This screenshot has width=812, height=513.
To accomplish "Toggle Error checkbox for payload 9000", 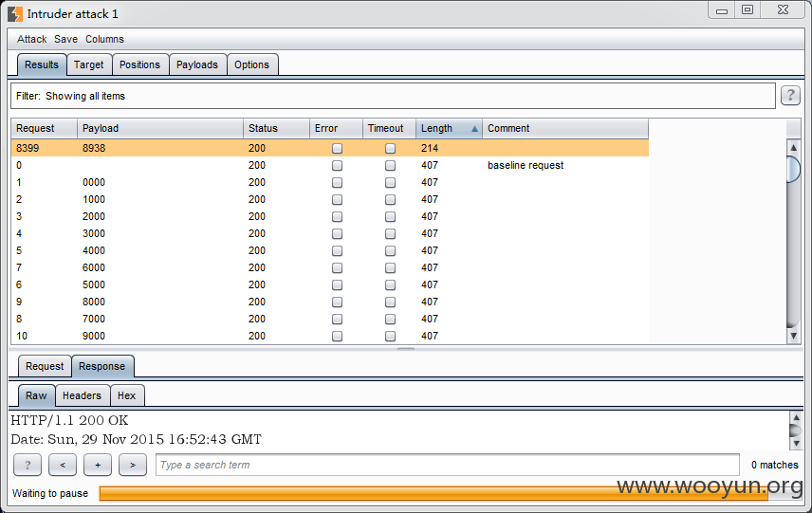I will coord(337,337).
